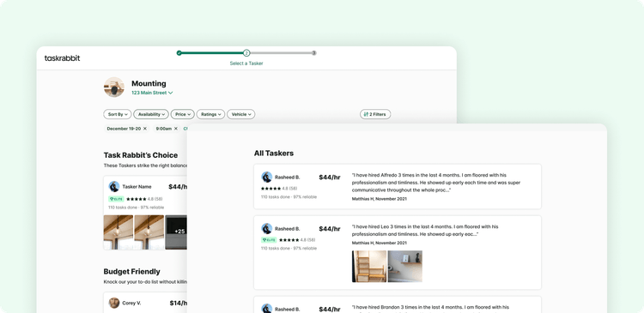This screenshot has height=313, width=644.
Task: Open the 2 Filters button
Action: point(375,114)
